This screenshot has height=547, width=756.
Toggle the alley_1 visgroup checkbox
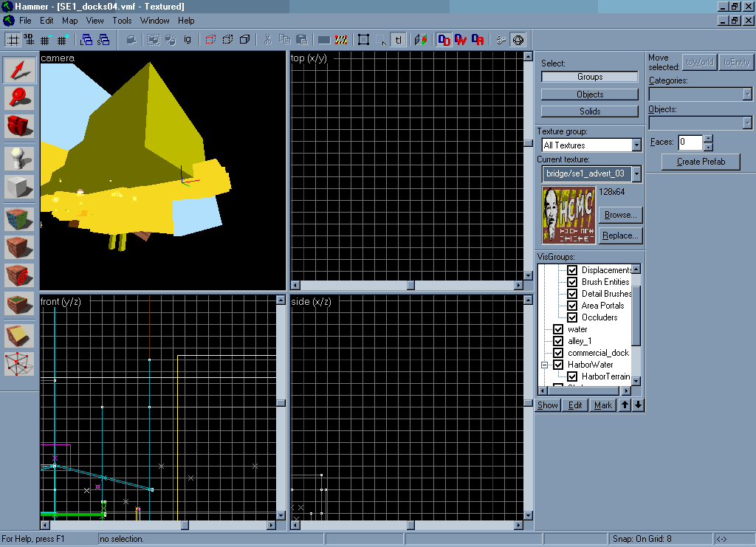[x=558, y=341]
